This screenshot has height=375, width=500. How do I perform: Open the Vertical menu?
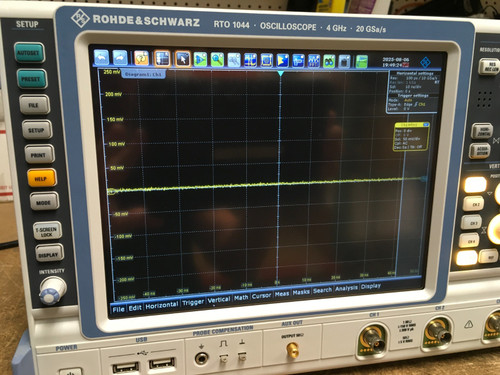coord(219,300)
